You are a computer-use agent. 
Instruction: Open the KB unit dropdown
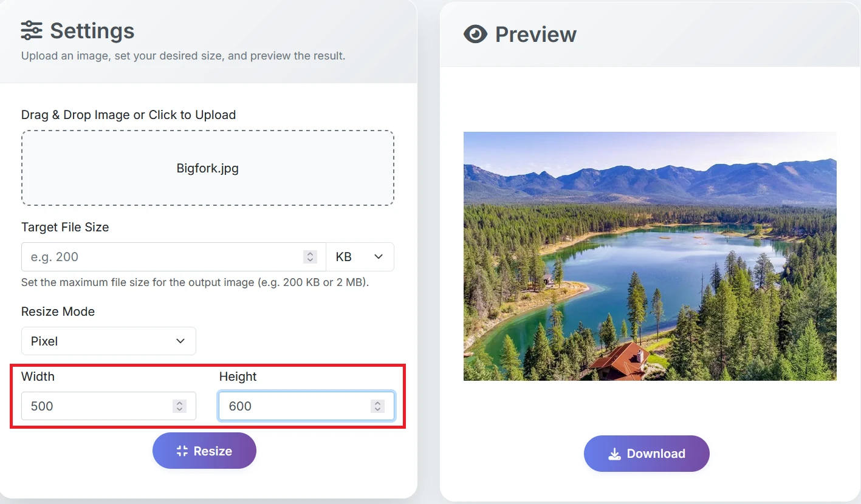coord(360,256)
